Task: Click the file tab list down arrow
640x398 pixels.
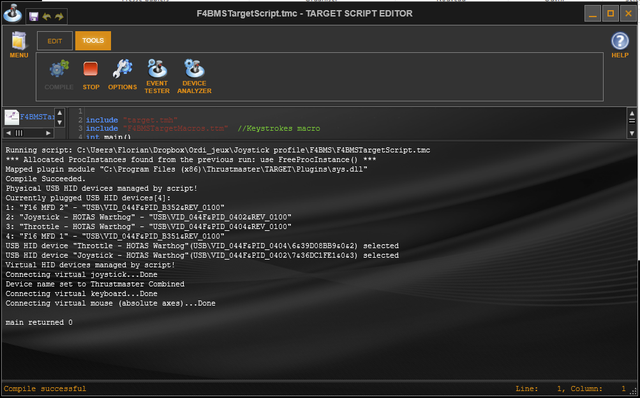Action: pyautogui.click(x=60, y=122)
